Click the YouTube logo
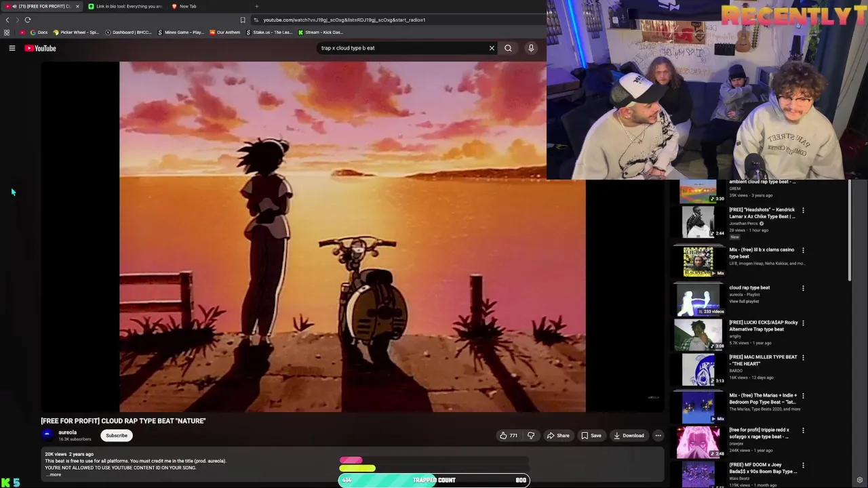The height and width of the screenshot is (488, 868). [40, 48]
